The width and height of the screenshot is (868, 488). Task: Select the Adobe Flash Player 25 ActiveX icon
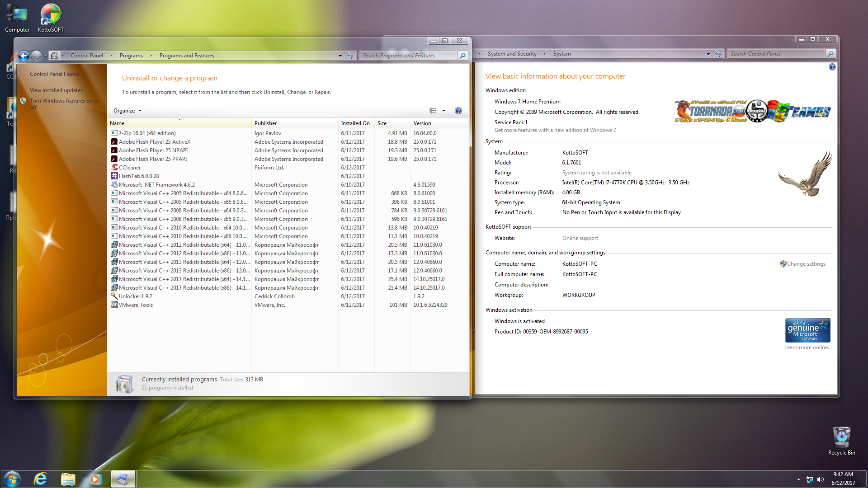(x=114, y=142)
